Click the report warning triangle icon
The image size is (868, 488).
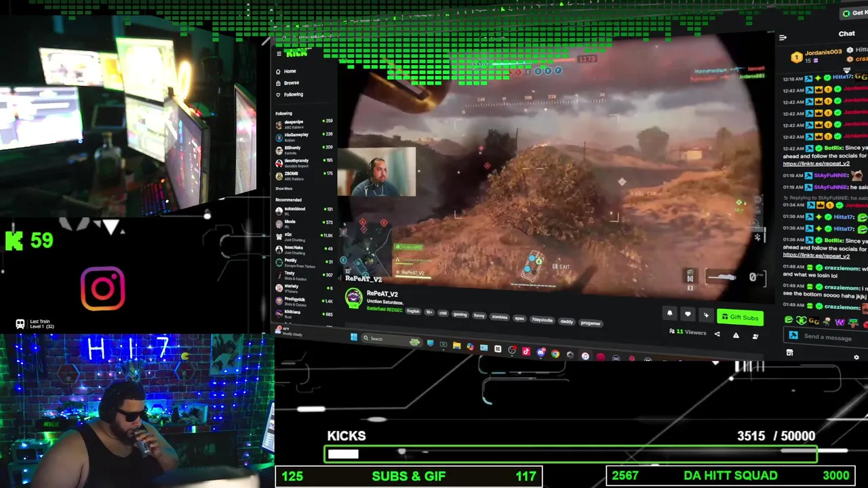pyautogui.click(x=736, y=335)
